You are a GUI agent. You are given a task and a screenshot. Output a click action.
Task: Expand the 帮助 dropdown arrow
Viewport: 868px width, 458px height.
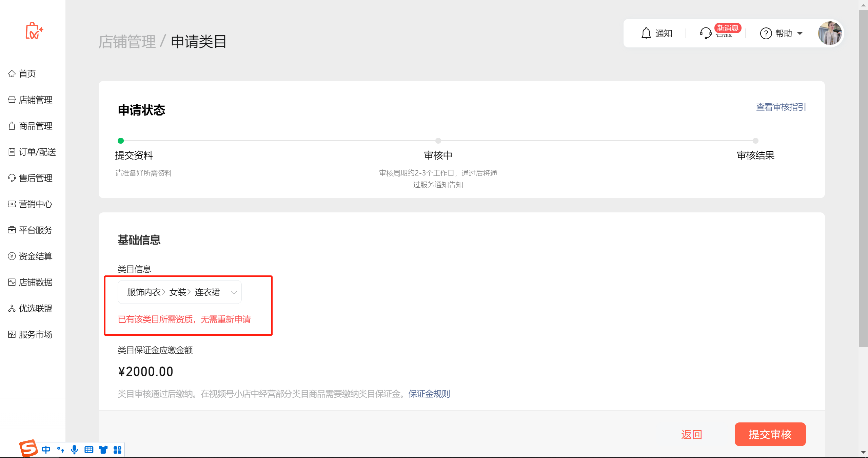coord(800,33)
